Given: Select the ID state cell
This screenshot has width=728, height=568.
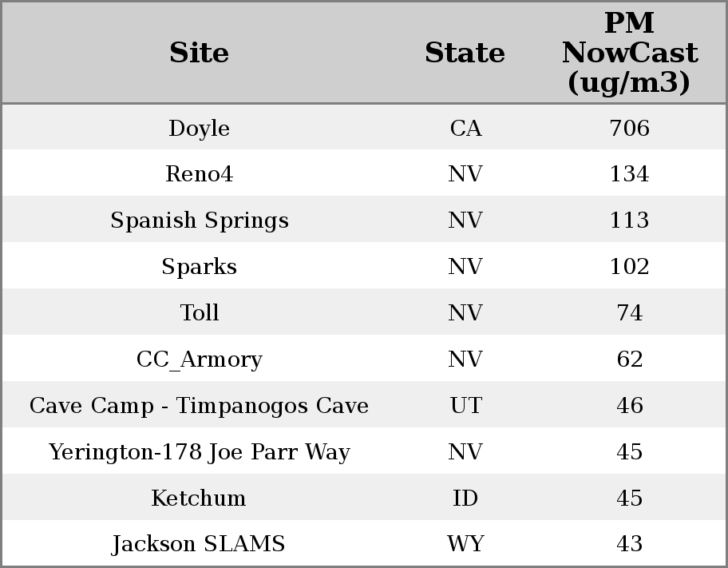Looking at the screenshot, I should pos(465,498).
